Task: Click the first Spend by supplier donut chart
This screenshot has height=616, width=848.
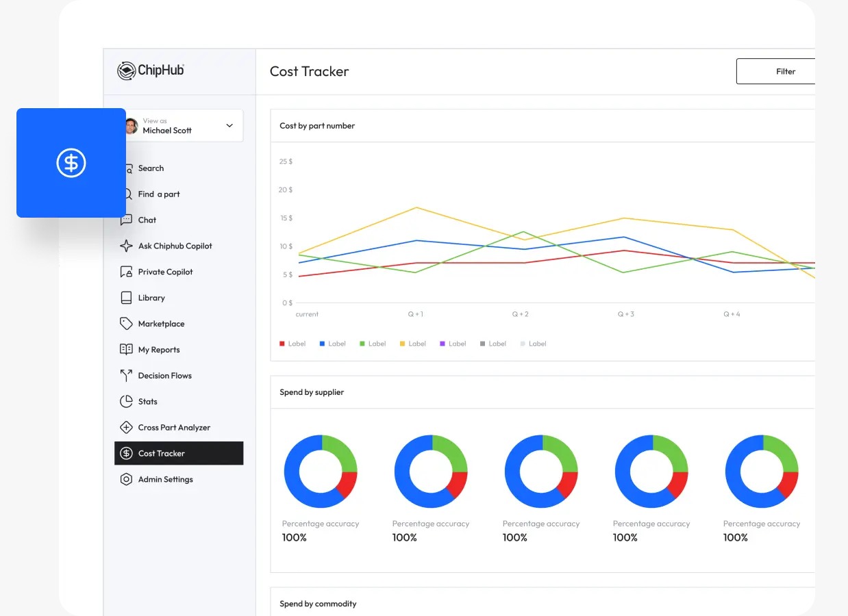Action: (321, 472)
